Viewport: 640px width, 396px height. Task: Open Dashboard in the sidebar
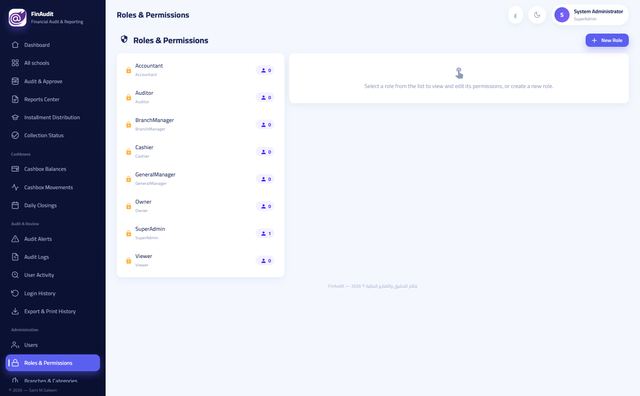click(x=53, y=45)
